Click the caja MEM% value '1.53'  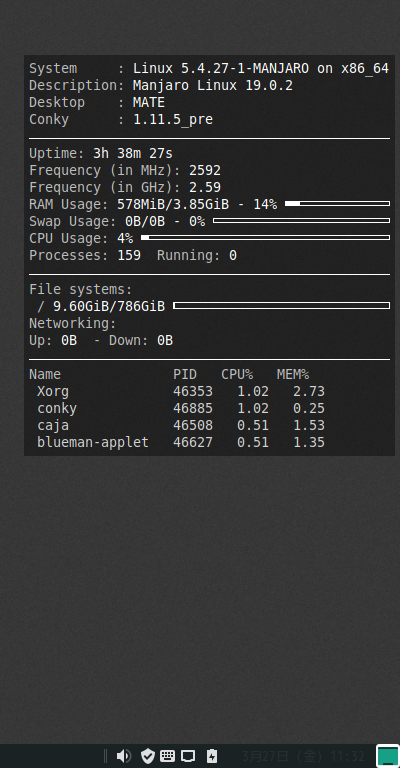click(309, 426)
